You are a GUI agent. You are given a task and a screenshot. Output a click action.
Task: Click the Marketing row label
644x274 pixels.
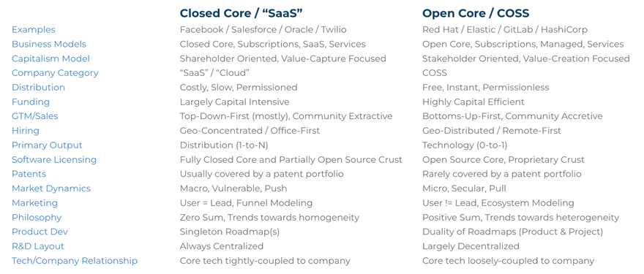coord(34,203)
